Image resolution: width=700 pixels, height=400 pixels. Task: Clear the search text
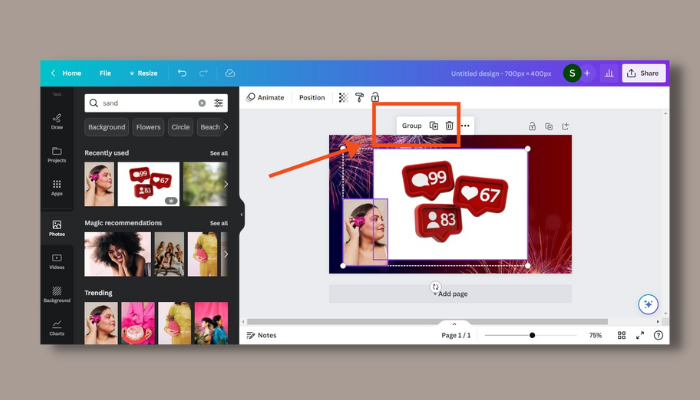coord(202,103)
